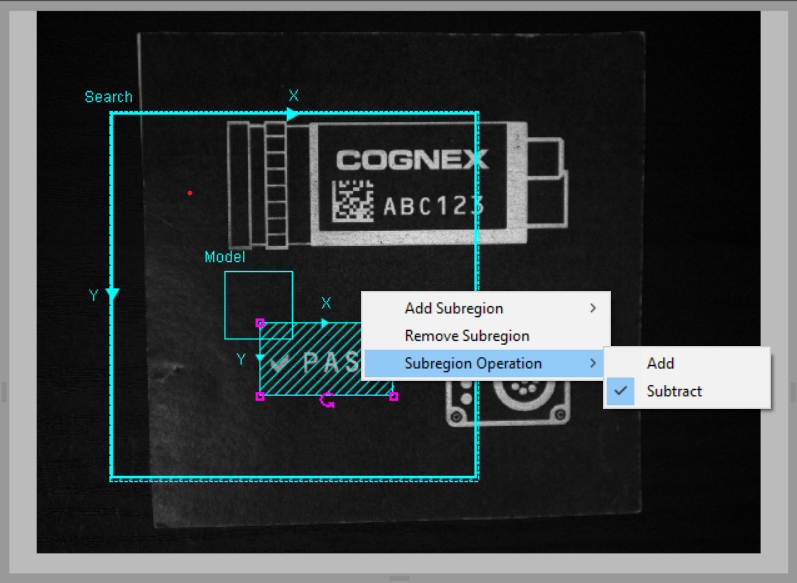Expand the Subregion Operation submenu arrow

coord(593,363)
